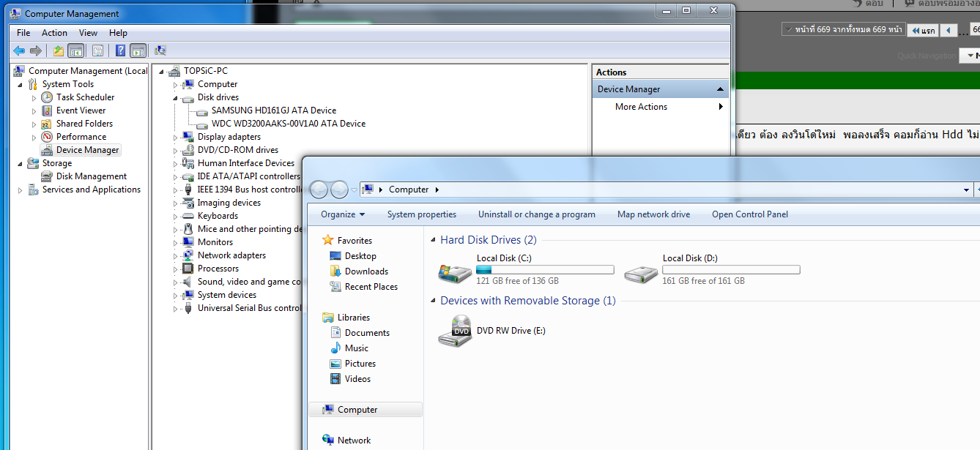Open the Organize dropdown in Explorer
Viewport: 980px width, 450px height.
tap(343, 214)
